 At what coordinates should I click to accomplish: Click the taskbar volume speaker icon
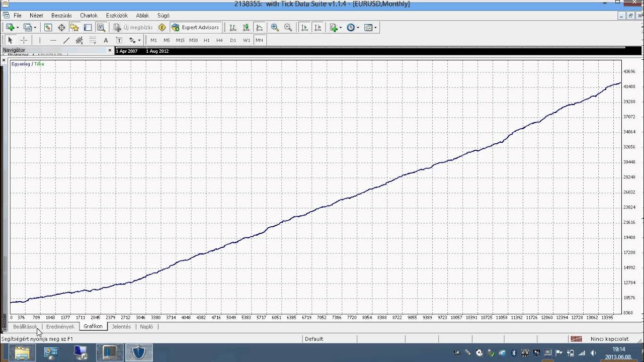[594, 353]
